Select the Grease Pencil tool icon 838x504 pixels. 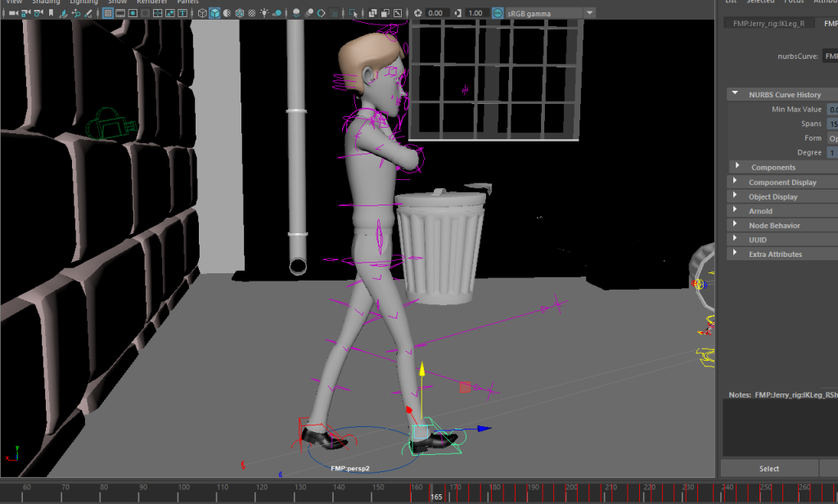click(x=88, y=13)
